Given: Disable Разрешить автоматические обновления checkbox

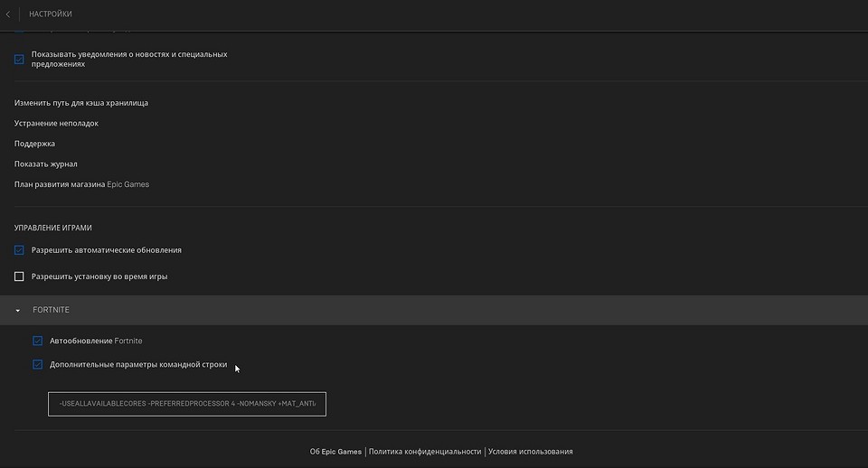Looking at the screenshot, I should pyautogui.click(x=19, y=250).
